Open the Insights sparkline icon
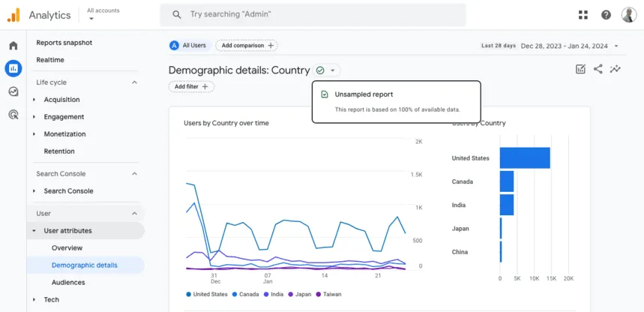The width and height of the screenshot is (644, 312). (616, 69)
